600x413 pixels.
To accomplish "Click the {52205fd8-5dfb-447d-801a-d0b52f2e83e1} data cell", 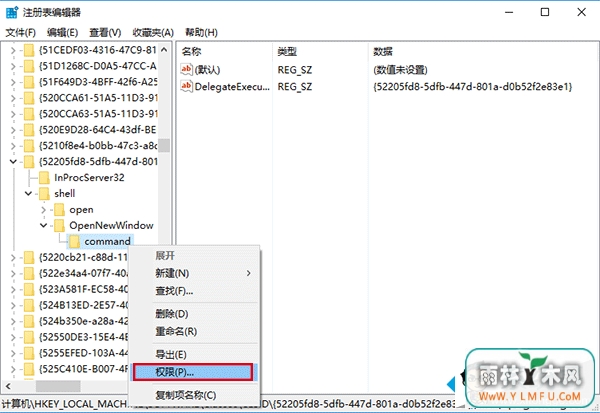I will tap(473, 87).
